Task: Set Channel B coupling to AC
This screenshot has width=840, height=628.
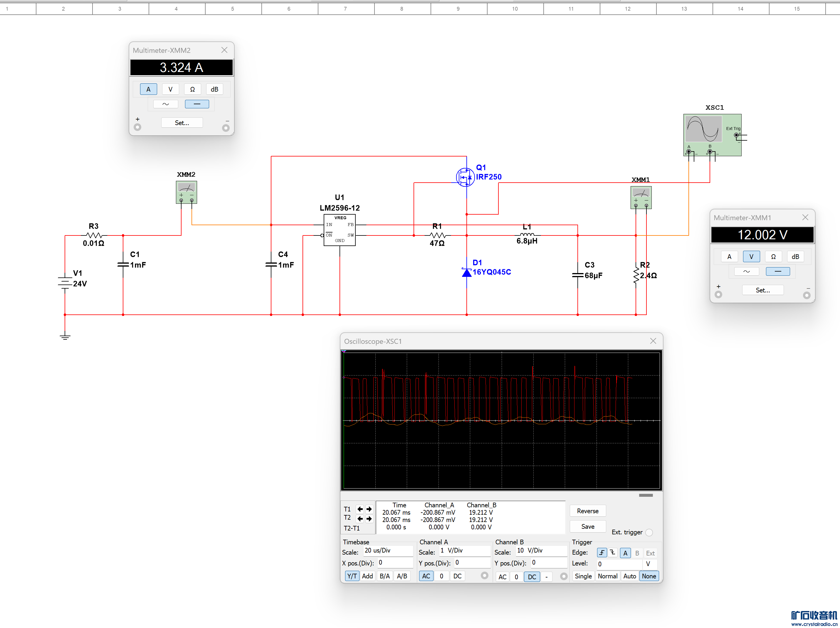Action: tap(502, 577)
